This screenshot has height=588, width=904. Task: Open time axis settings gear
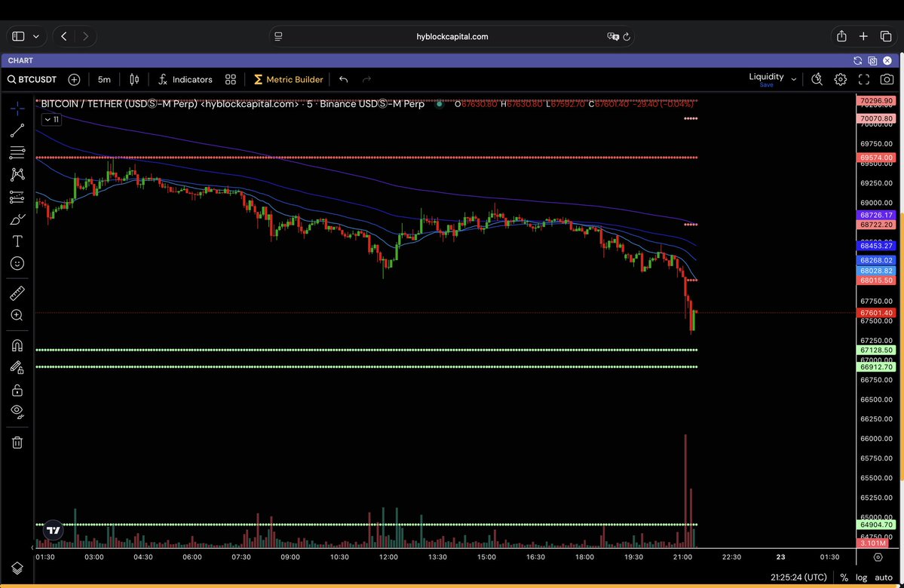coord(878,557)
